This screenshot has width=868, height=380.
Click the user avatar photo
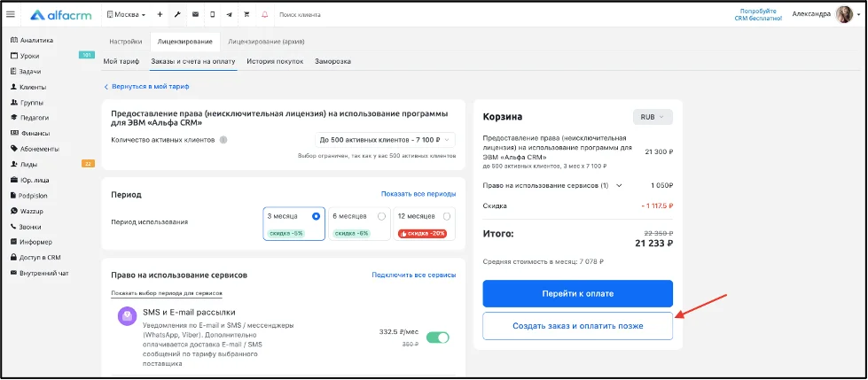click(844, 15)
